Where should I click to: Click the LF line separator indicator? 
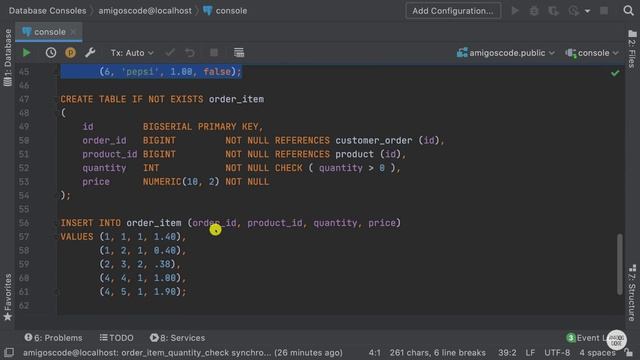coord(530,353)
